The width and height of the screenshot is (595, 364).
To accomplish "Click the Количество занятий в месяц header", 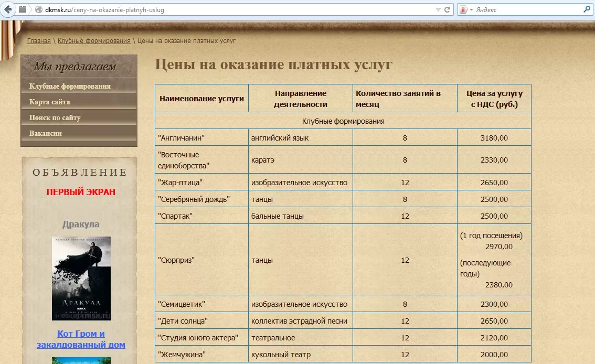I will [x=405, y=98].
